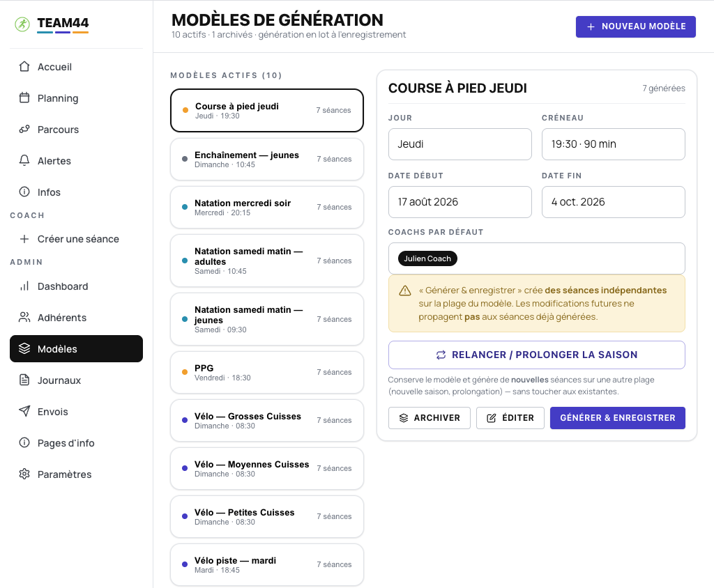Image resolution: width=714 pixels, height=588 pixels.
Task: Open Journaux from sidebar
Action: pos(76,380)
